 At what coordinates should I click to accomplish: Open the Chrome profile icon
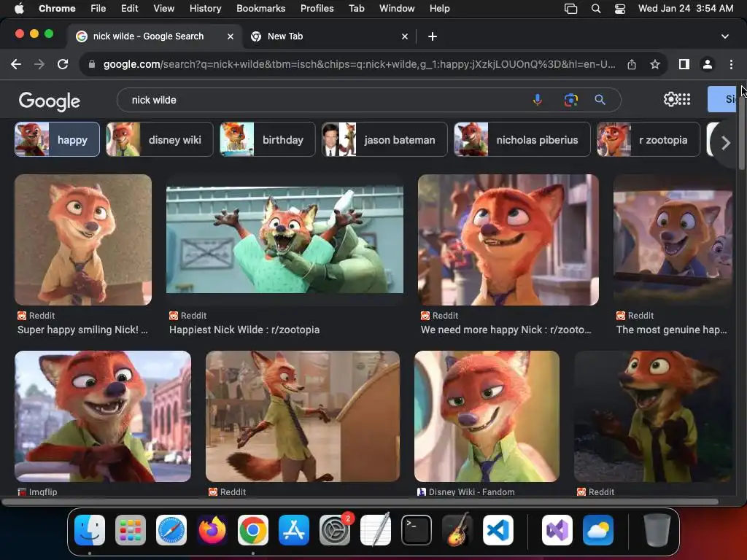(708, 64)
